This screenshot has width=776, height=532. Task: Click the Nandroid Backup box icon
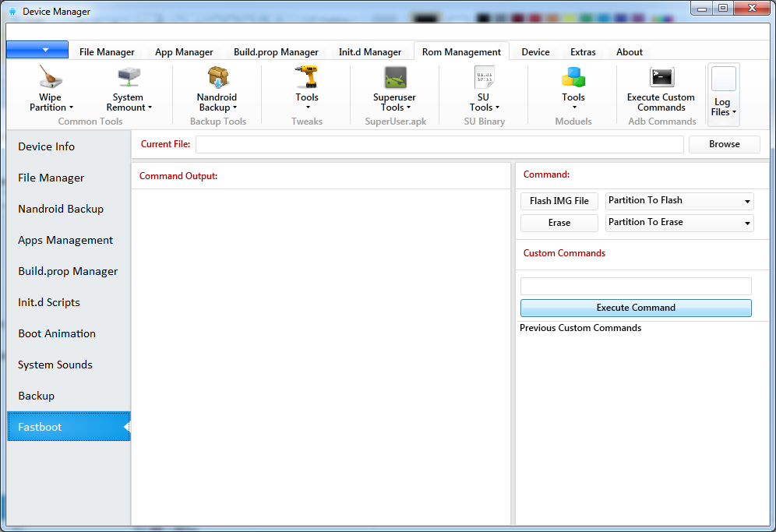coord(217,78)
